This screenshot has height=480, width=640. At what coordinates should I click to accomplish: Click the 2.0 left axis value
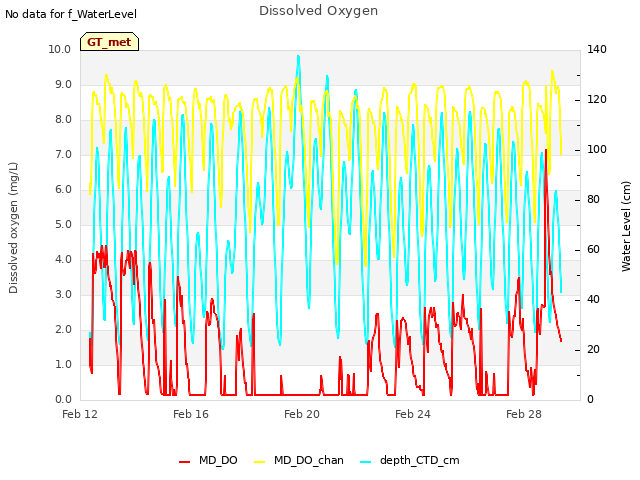pyautogui.click(x=63, y=329)
